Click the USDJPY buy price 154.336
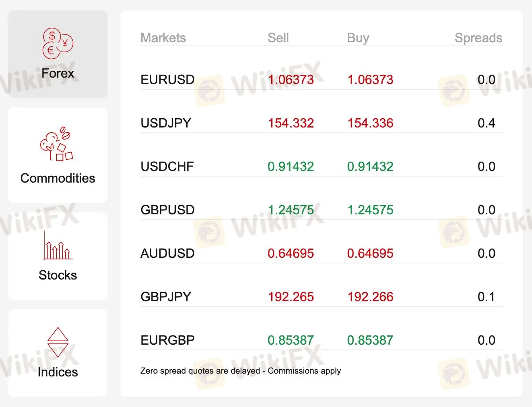532x407 pixels. point(370,123)
